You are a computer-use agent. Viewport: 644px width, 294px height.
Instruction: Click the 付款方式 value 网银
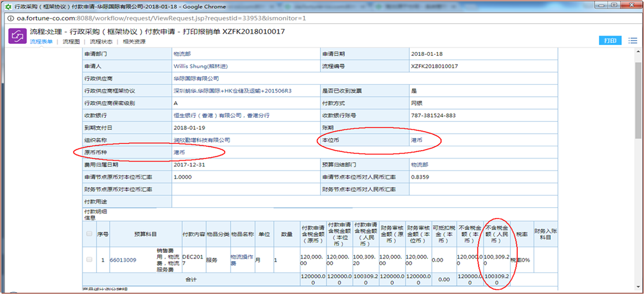[x=416, y=103]
